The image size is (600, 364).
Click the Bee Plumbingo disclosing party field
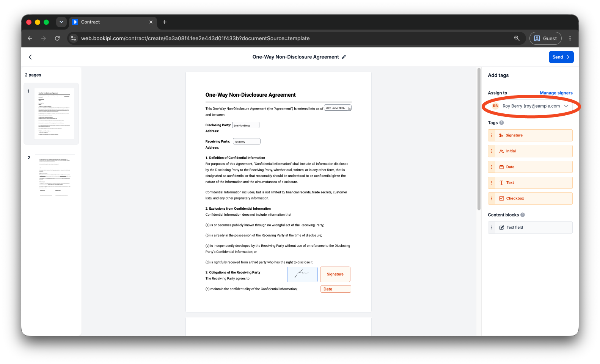tap(246, 125)
